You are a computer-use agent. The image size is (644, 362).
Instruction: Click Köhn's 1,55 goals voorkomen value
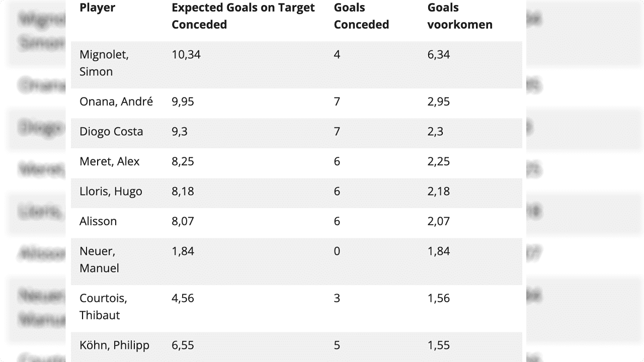pos(439,345)
